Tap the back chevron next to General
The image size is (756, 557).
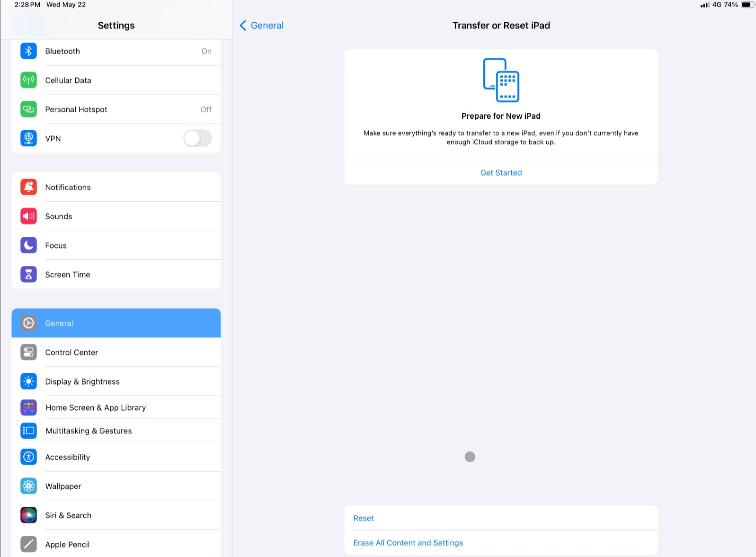pos(243,26)
